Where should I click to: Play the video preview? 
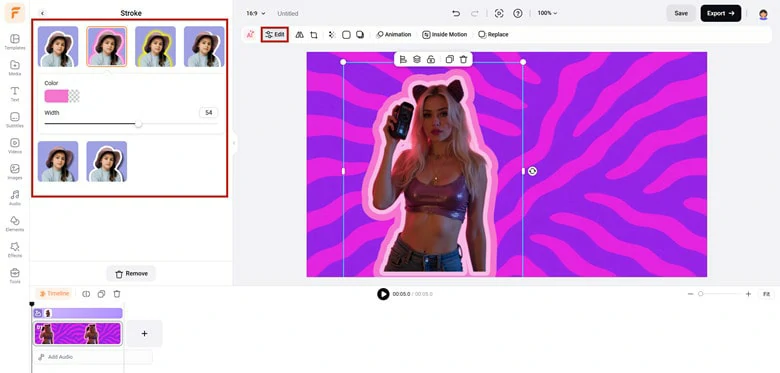click(x=383, y=294)
